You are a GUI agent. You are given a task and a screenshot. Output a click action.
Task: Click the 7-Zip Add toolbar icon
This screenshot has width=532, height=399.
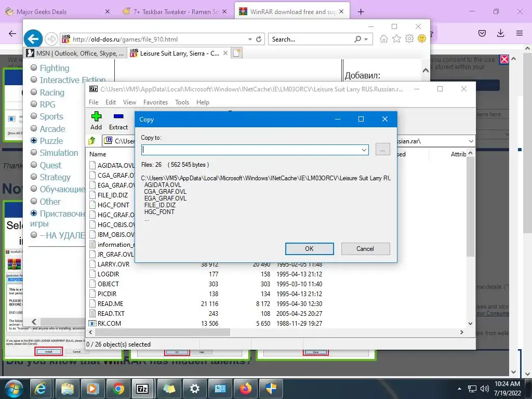pyautogui.click(x=96, y=116)
